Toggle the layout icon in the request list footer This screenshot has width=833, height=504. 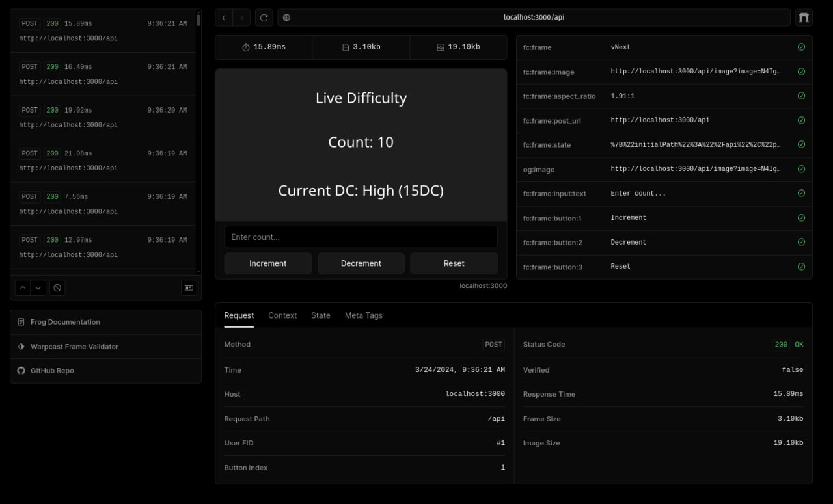pyautogui.click(x=189, y=287)
